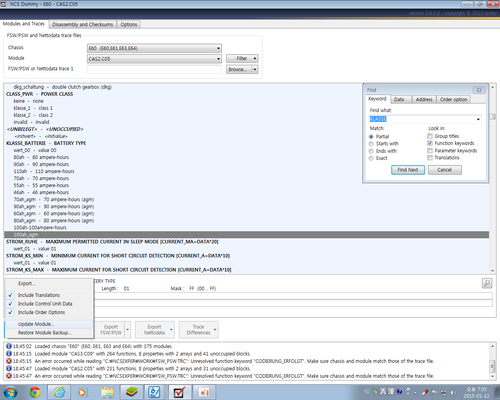Image resolution: width=500 pixels, height=400 pixels.
Task: Close the Find dialog with its X icon
Action: click(x=479, y=90)
